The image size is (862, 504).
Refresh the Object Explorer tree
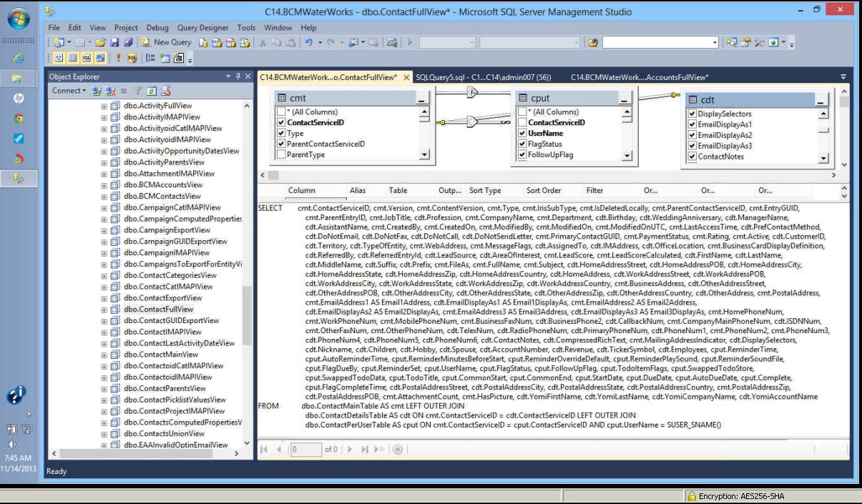[152, 91]
